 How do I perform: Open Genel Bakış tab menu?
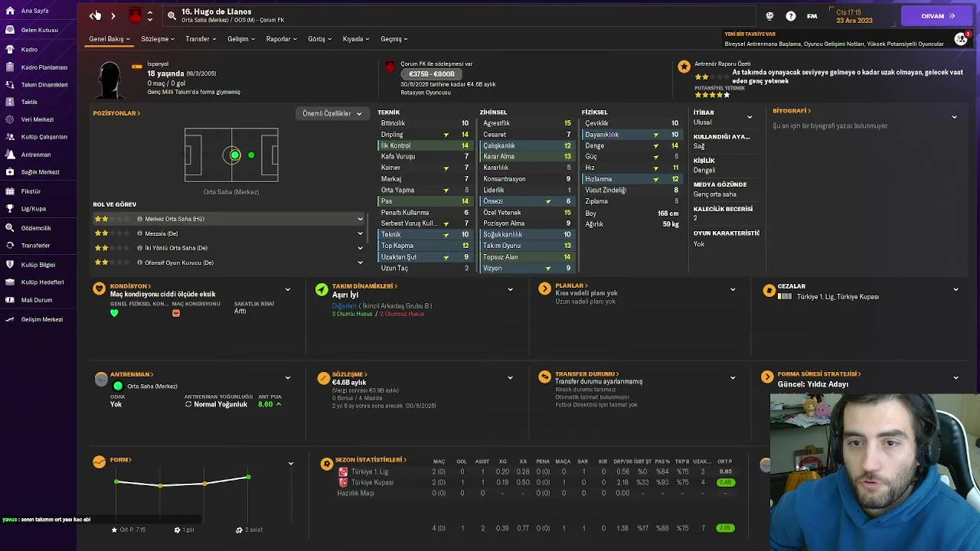(109, 39)
